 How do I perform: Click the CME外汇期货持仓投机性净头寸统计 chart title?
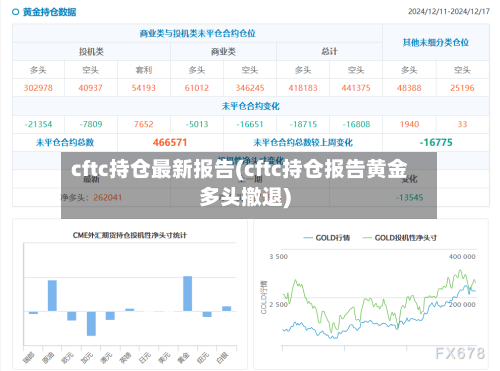coord(130,235)
